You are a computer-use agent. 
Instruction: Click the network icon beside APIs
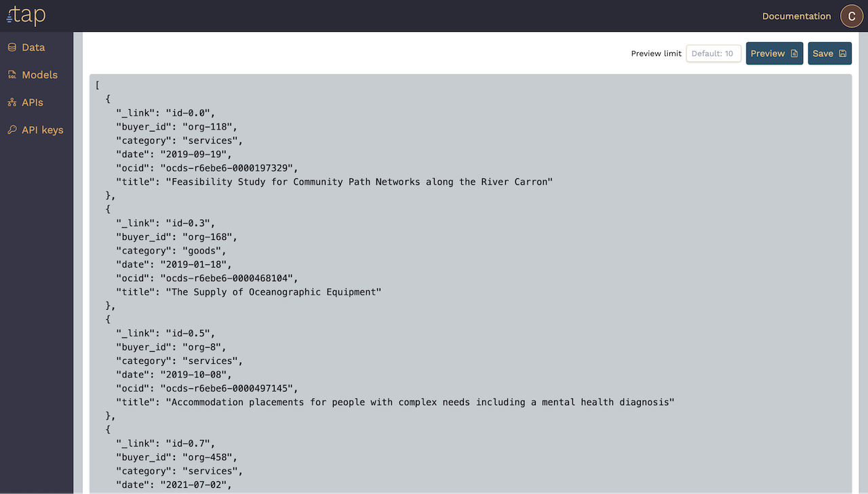[x=12, y=103]
